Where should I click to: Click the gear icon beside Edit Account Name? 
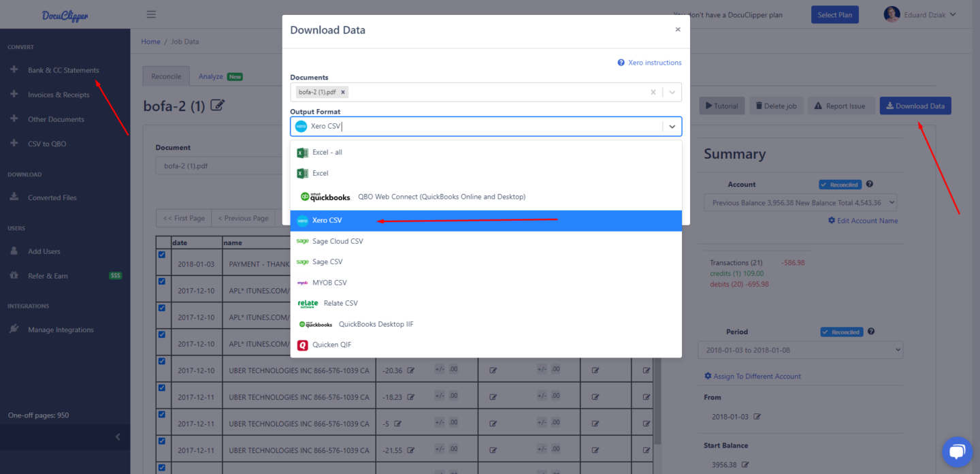coord(831,221)
